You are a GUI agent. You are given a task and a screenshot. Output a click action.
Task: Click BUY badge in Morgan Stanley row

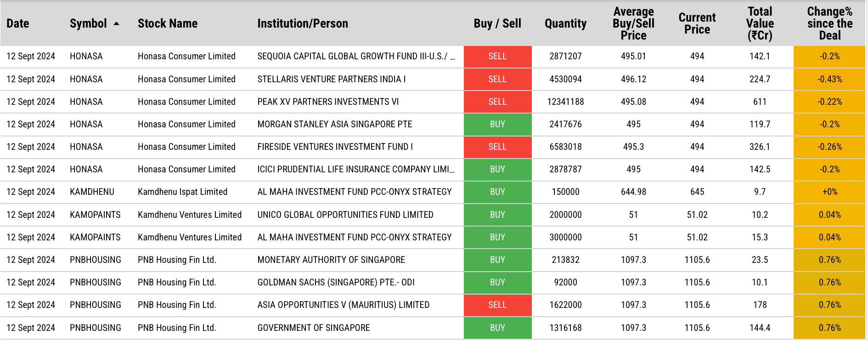(497, 124)
